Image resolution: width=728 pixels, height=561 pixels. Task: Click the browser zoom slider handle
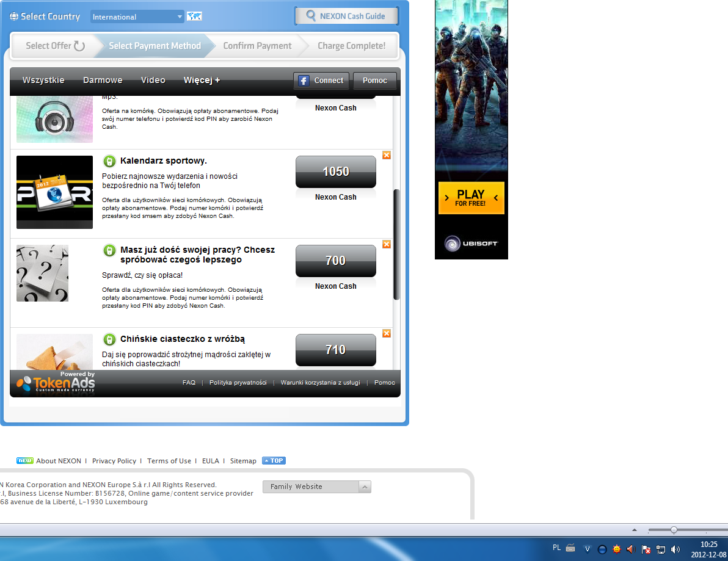(x=674, y=530)
